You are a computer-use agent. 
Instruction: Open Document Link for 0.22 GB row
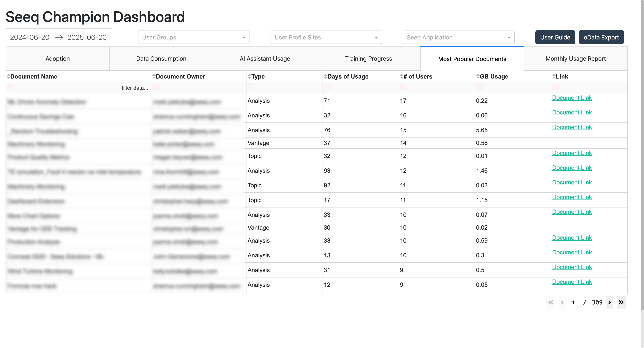click(572, 98)
